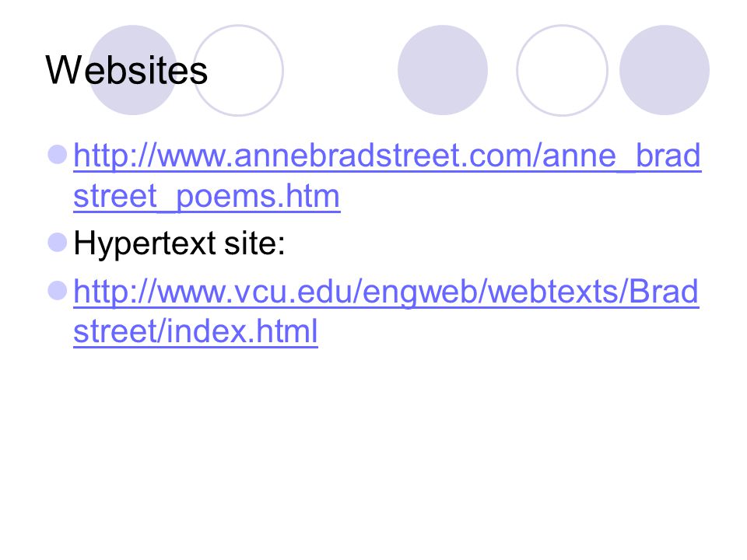Select the middle filled lavender circle
Screen dimensions: 747x560
(x=443, y=70)
